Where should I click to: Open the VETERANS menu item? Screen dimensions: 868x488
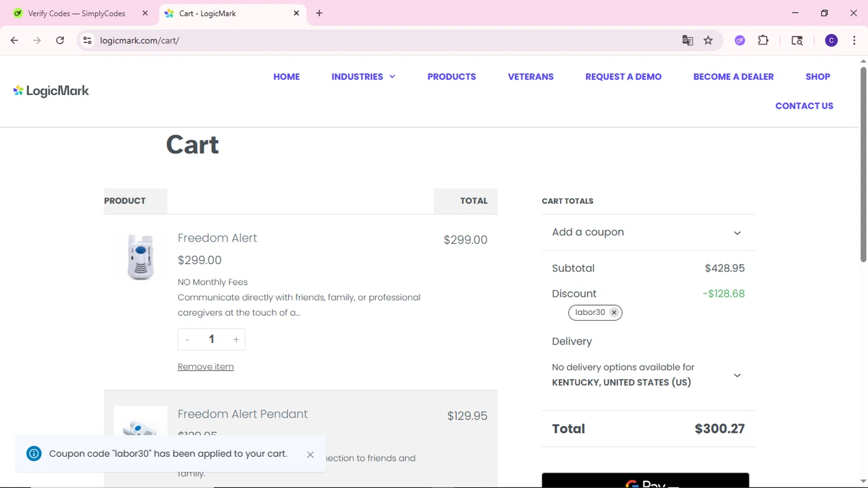531,76
